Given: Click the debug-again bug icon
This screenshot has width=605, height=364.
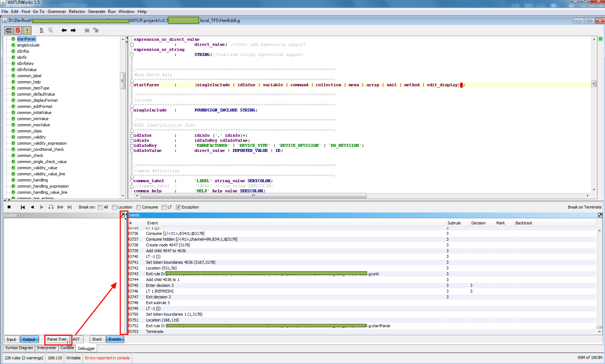Looking at the screenshot, I should point(96,30).
